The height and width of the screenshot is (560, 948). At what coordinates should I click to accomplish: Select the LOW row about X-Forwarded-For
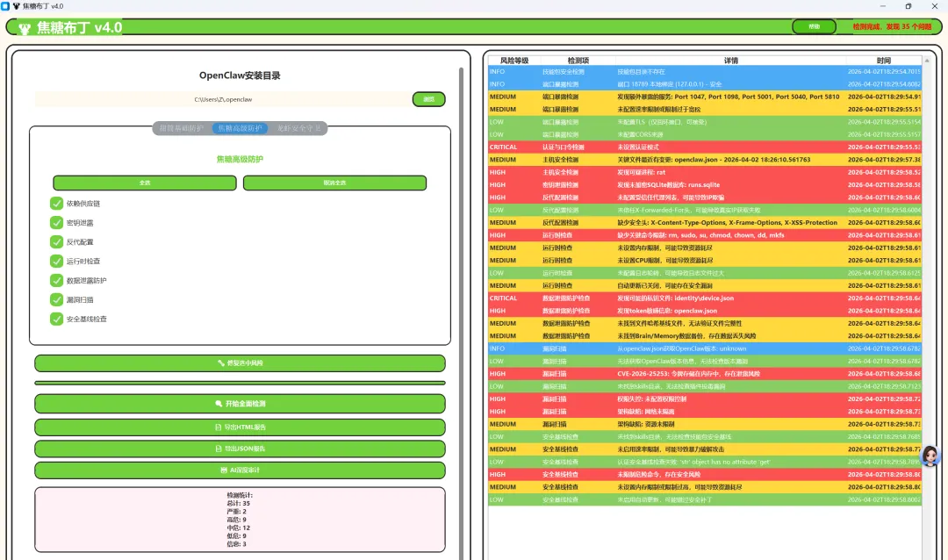tap(705, 210)
